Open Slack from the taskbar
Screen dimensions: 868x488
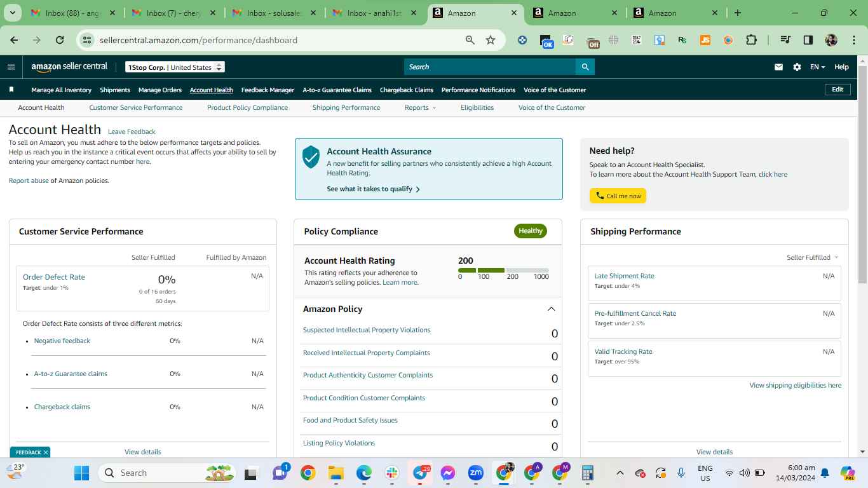click(391, 473)
